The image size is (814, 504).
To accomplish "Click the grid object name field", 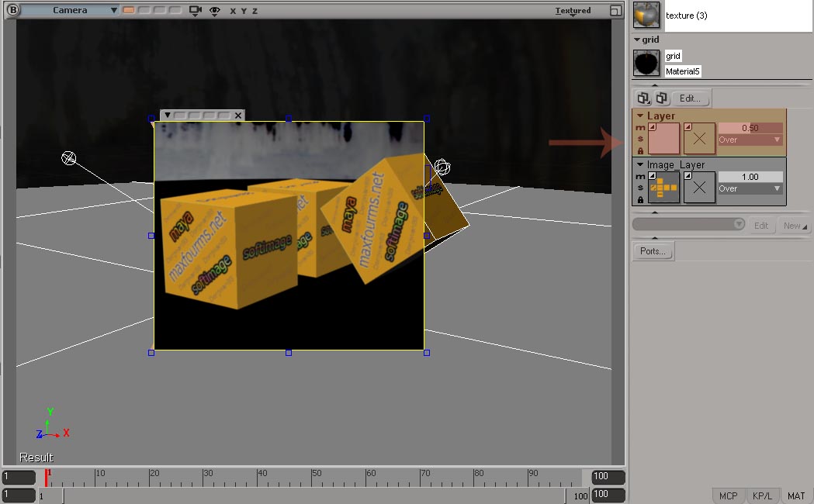I will tap(673, 56).
